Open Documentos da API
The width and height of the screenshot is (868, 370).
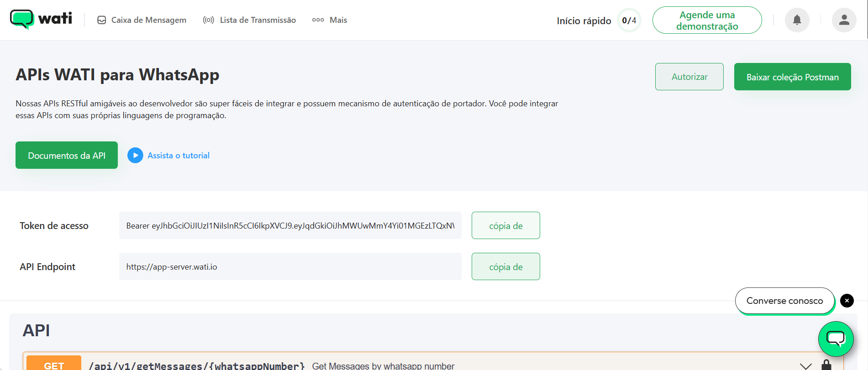coord(67,155)
